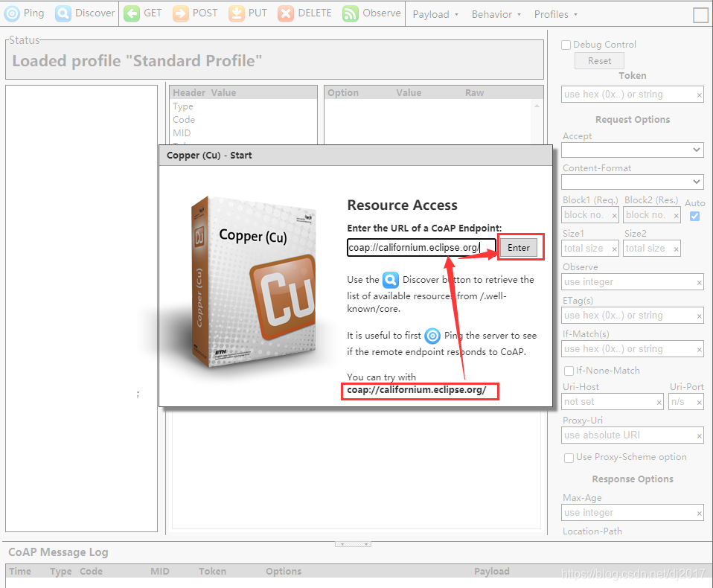The image size is (713, 588).
Task: Send a POST request
Action: point(195,13)
